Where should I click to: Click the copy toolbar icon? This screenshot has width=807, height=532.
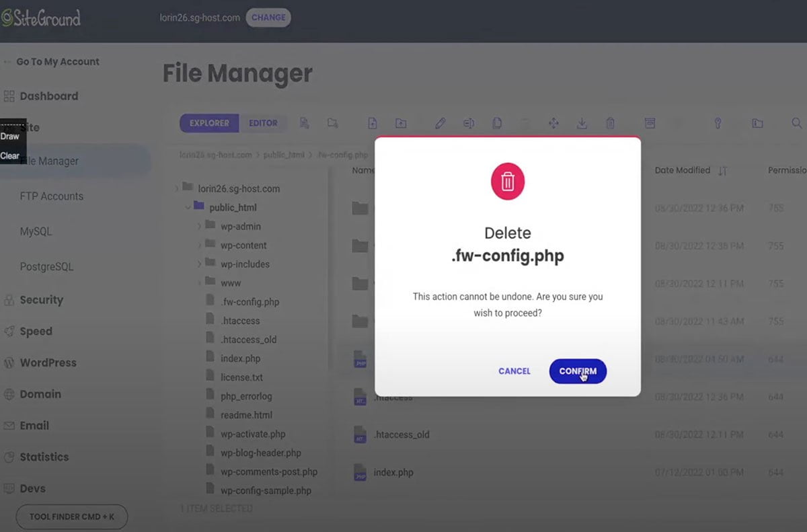coord(497,123)
